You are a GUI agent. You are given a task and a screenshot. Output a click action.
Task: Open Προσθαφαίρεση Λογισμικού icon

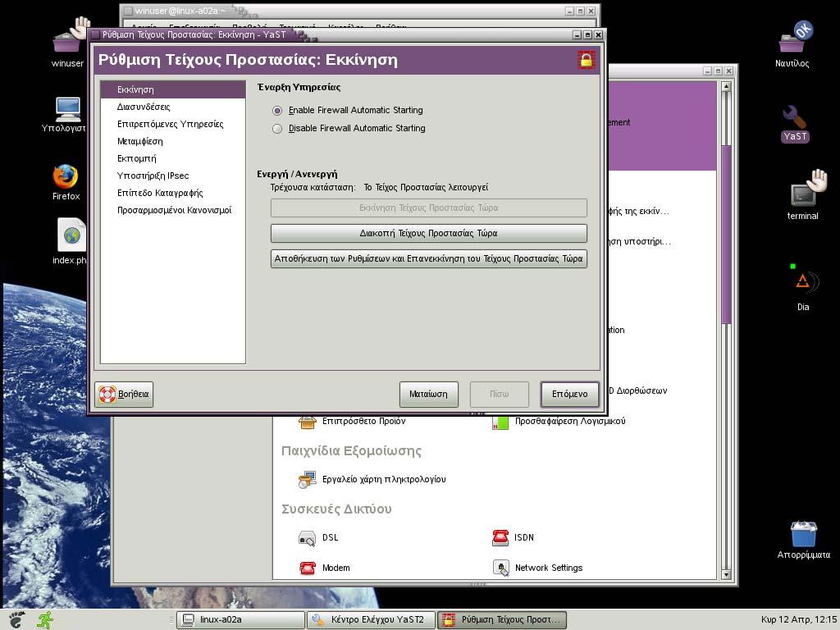[500, 422]
